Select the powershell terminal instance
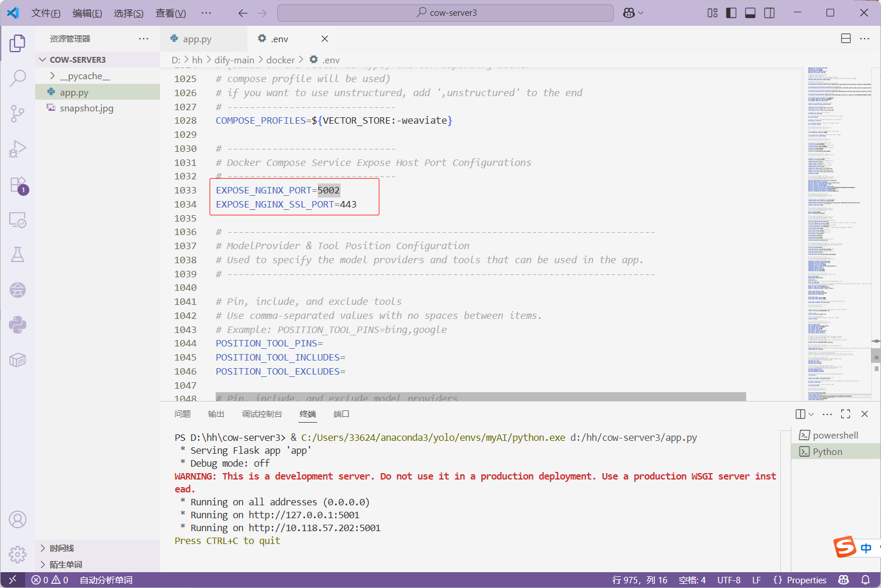The height and width of the screenshot is (588, 881). coord(836,435)
